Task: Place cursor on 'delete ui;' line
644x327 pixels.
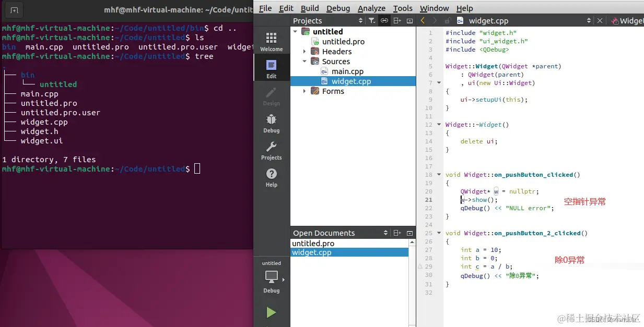Action: 479,141
